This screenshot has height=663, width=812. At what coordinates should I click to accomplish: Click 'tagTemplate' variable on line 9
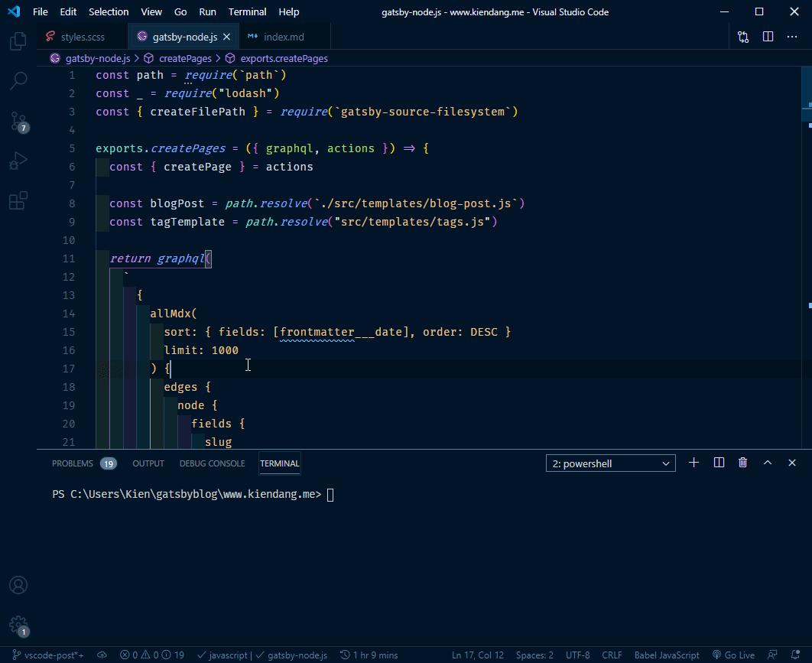coord(187,223)
